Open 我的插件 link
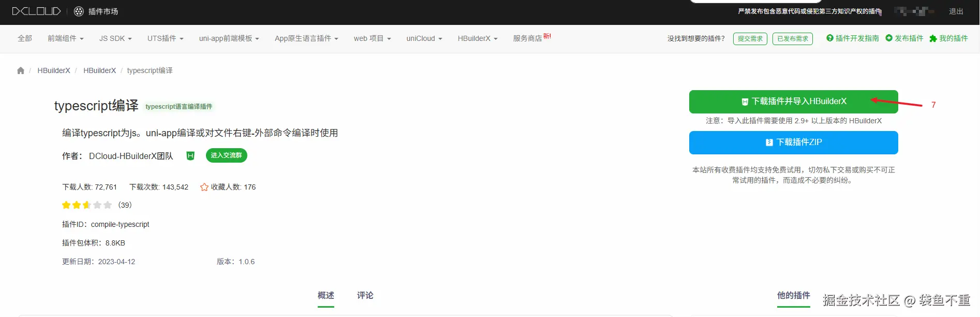Screen dimensions: 980x317 point(948,38)
